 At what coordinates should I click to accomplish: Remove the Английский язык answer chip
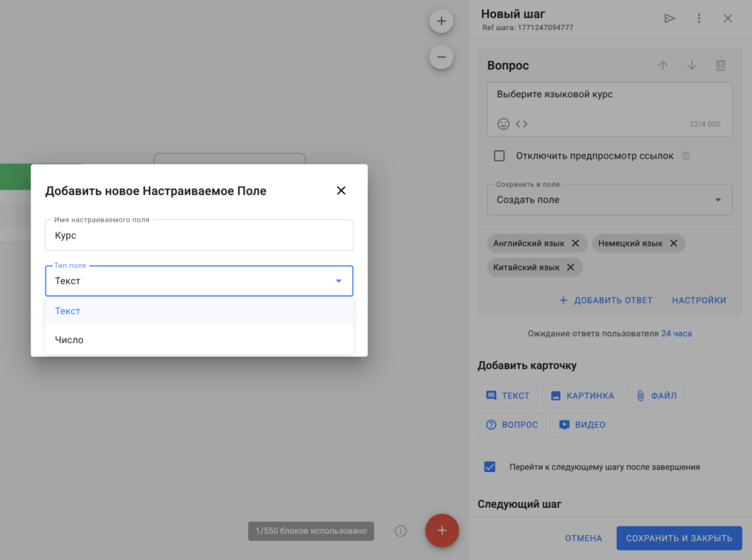coord(576,243)
